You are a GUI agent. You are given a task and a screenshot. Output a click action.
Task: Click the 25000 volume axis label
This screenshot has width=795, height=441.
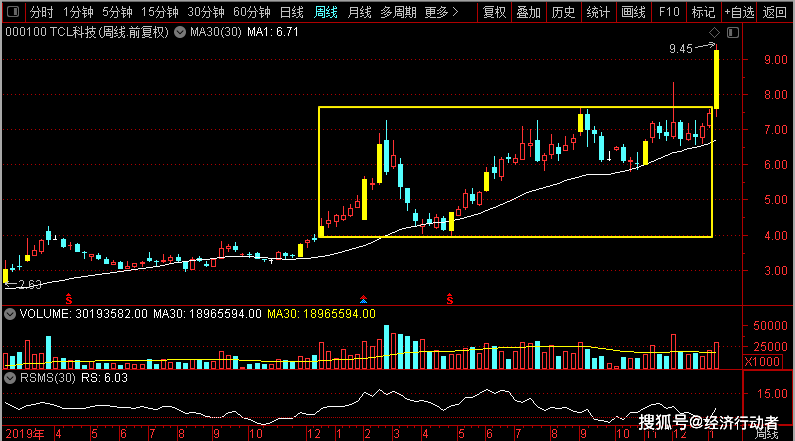pos(770,347)
